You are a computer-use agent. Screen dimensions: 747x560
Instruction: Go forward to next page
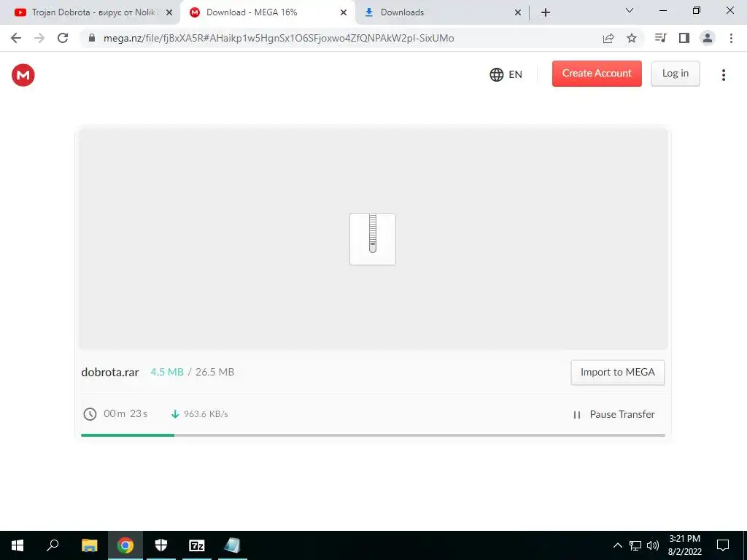coord(39,38)
